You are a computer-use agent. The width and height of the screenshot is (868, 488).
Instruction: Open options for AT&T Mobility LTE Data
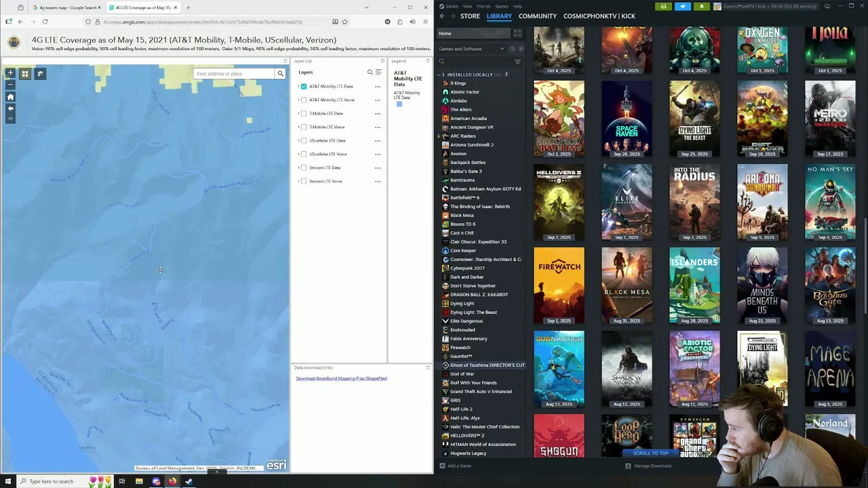(x=378, y=87)
